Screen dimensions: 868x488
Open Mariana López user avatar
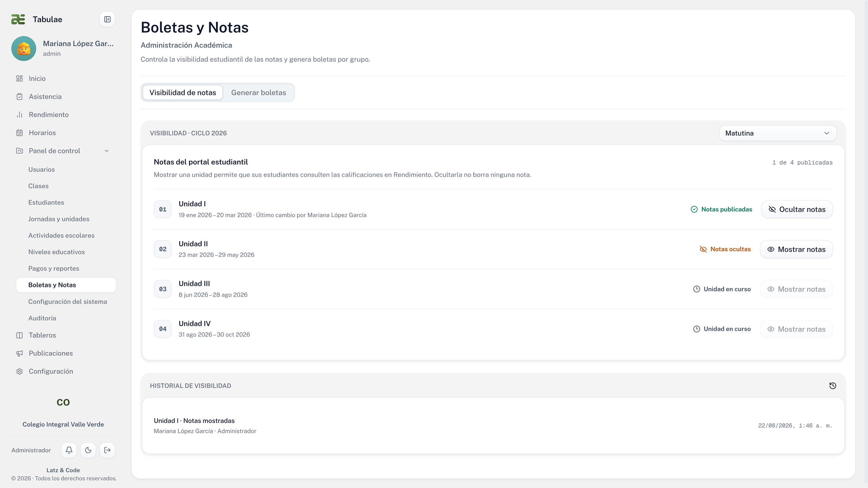pos(24,48)
